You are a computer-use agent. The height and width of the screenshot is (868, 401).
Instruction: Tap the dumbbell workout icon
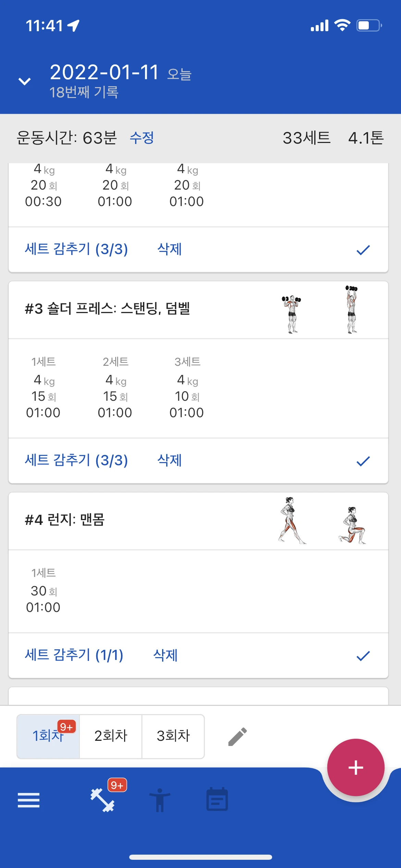tap(102, 800)
